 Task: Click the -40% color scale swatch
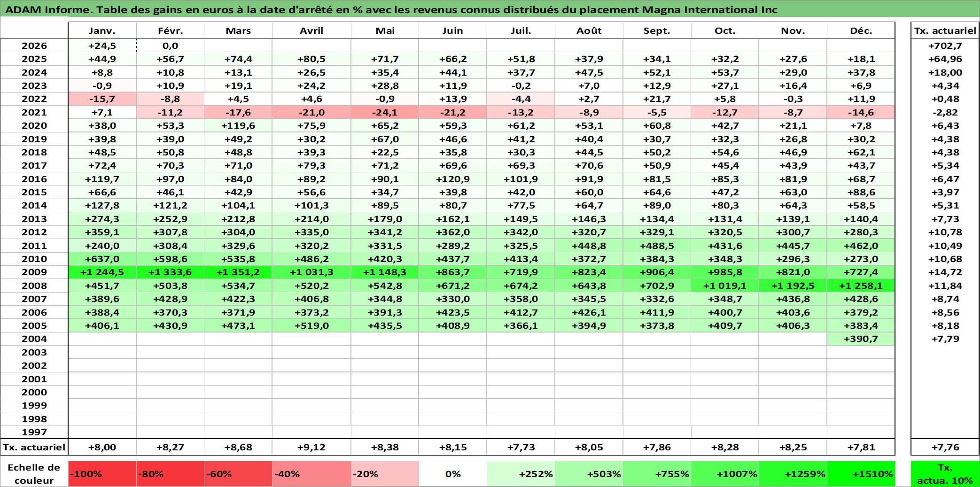311,474
